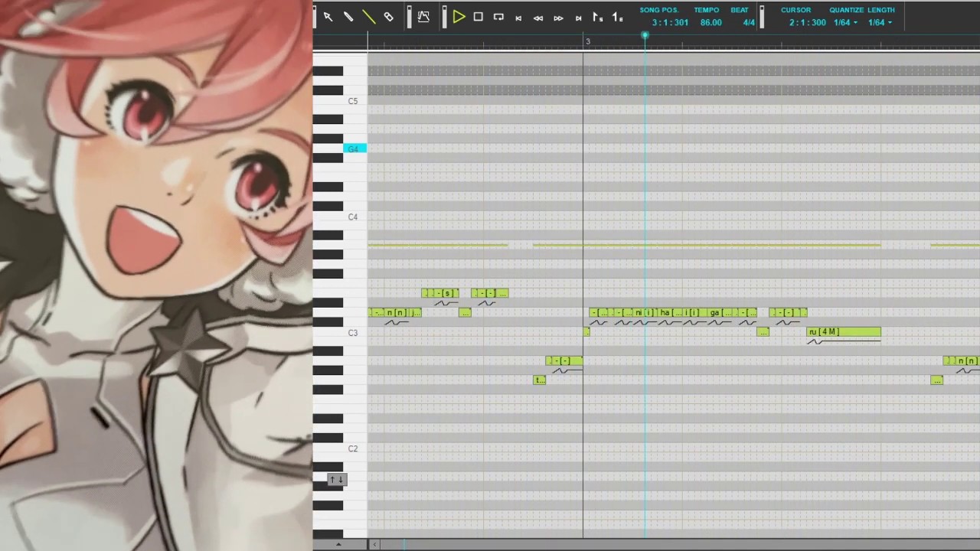This screenshot has width=980, height=551.
Task: Select the note labeled '[ s ]'
Action: [x=447, y=293]
